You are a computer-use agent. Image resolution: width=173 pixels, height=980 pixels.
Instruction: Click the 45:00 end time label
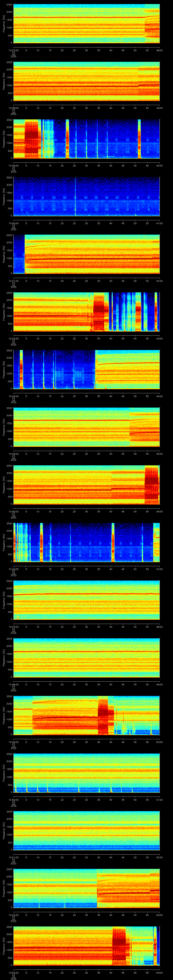point(159,454)
